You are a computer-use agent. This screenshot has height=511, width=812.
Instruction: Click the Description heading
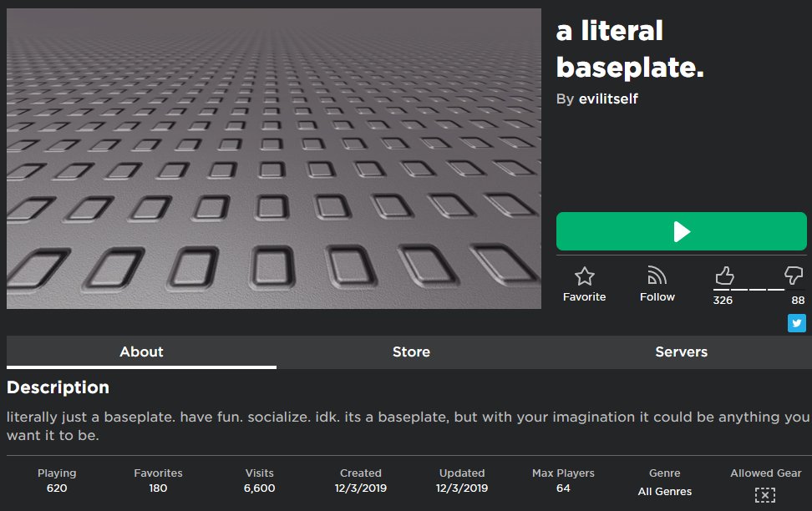[58, 387]
